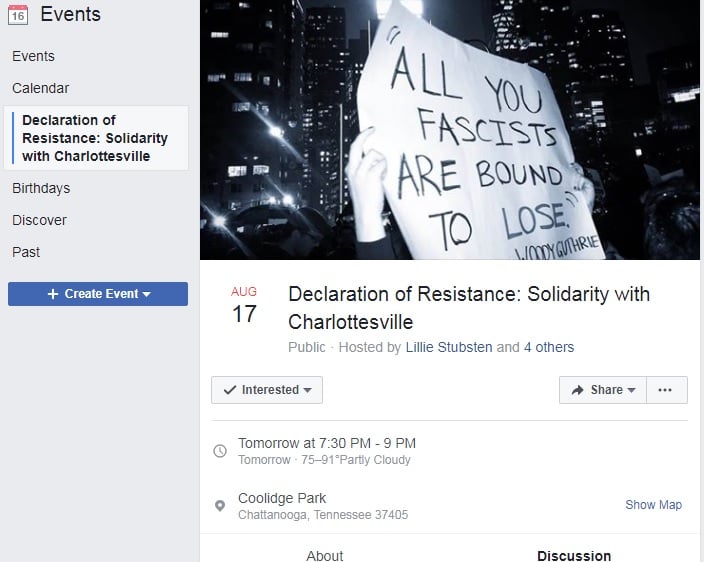This screenshot has width=704, height=562.
Task: Expand the Share dropdown arrow
Action: (x=631, y=390)
